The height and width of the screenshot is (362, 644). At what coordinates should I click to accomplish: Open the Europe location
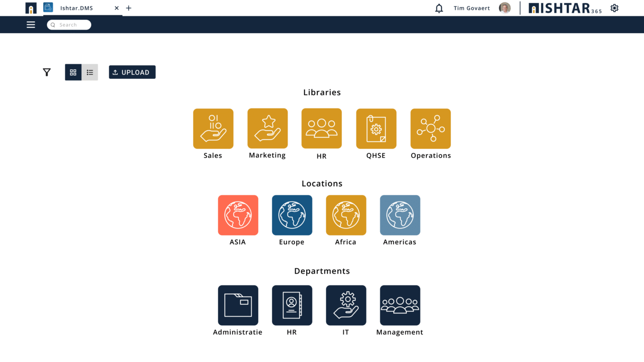point(292,215)
